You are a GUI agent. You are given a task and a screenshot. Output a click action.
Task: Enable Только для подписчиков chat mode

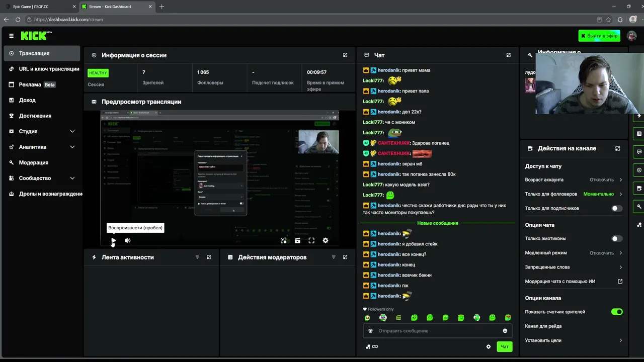pyautogui.click(x=617, y=209)
